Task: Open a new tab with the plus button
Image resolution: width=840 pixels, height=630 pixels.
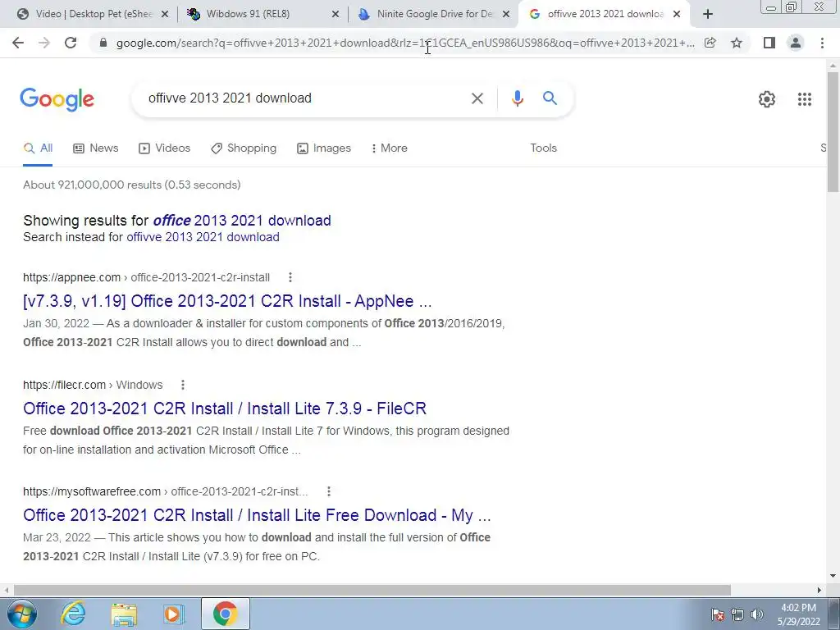Action: [708, 15]
